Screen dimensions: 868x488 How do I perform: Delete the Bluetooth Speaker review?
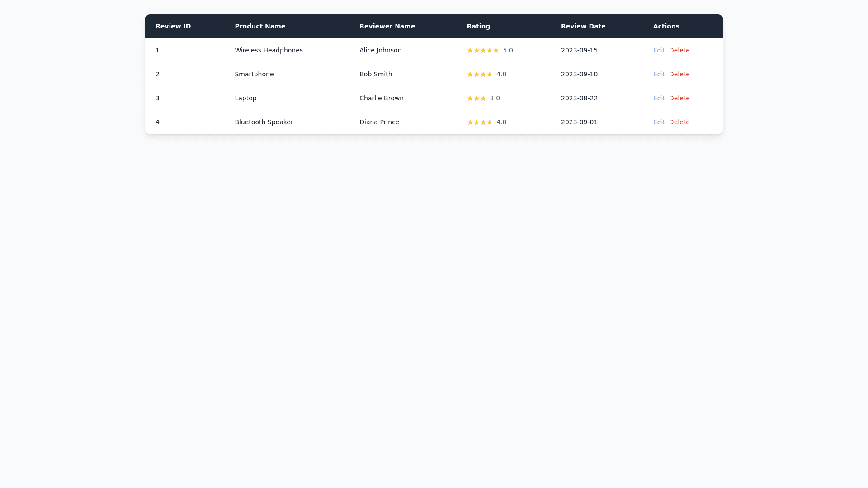point(679,122)
